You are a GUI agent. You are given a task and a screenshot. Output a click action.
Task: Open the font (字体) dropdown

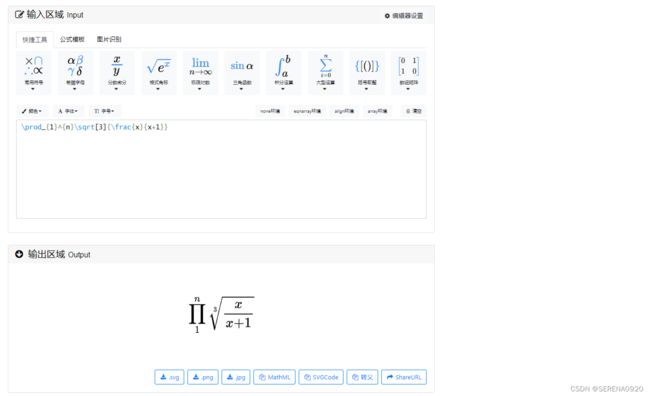(x=68, y=111)
